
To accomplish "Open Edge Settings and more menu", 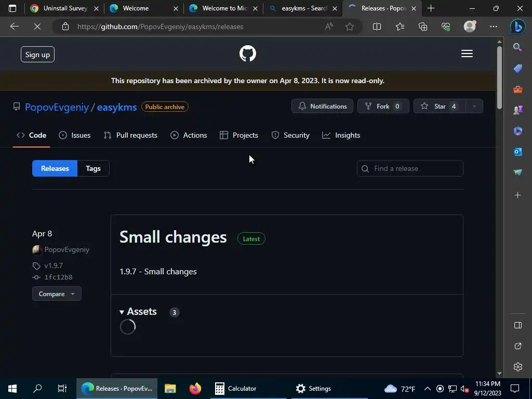I will pyautogui.click(x=494, y=26).
